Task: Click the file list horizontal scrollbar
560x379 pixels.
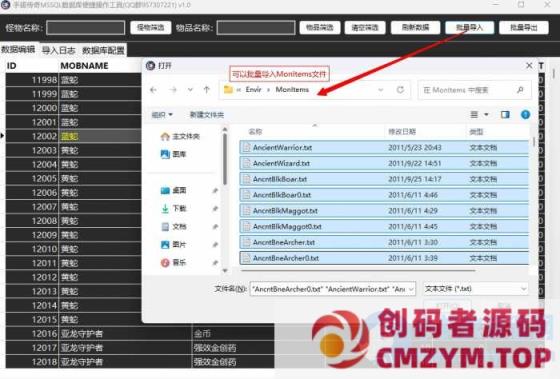Action: 358,270
